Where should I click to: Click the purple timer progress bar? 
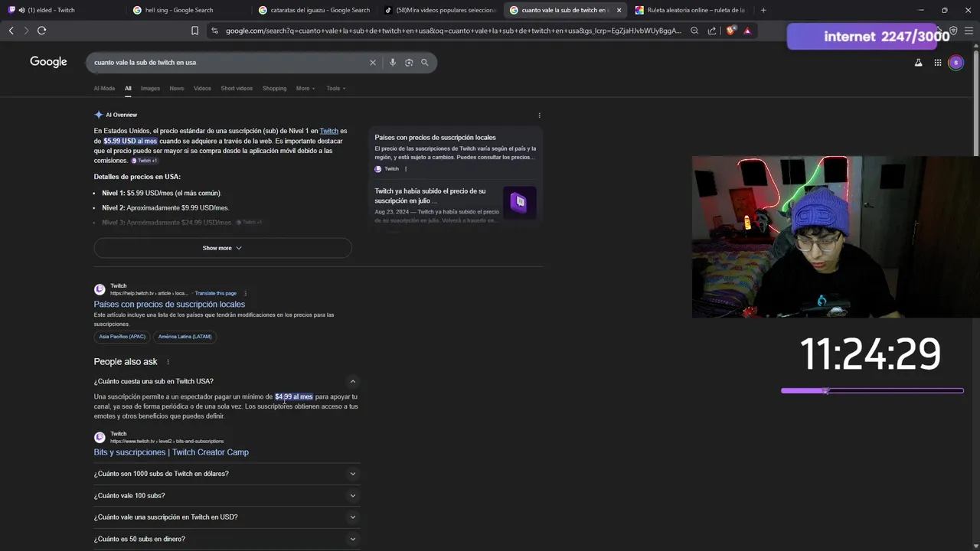(872, 391)
